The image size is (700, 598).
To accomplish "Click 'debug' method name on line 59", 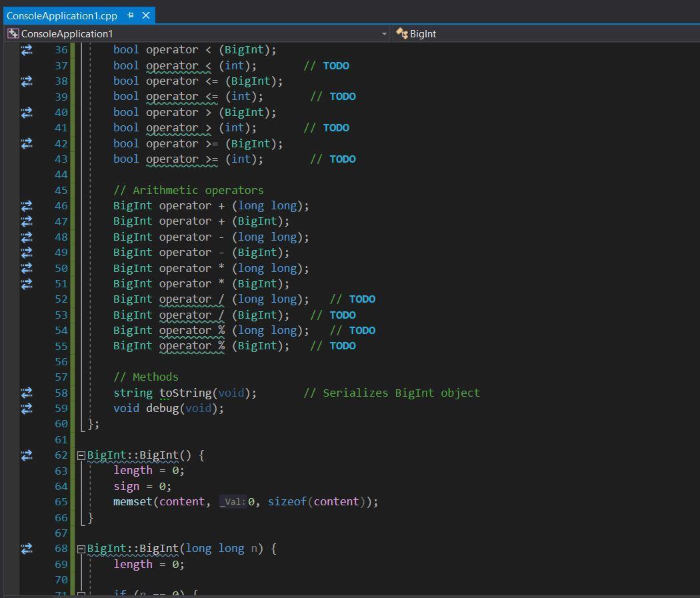I will click(163, 409).
